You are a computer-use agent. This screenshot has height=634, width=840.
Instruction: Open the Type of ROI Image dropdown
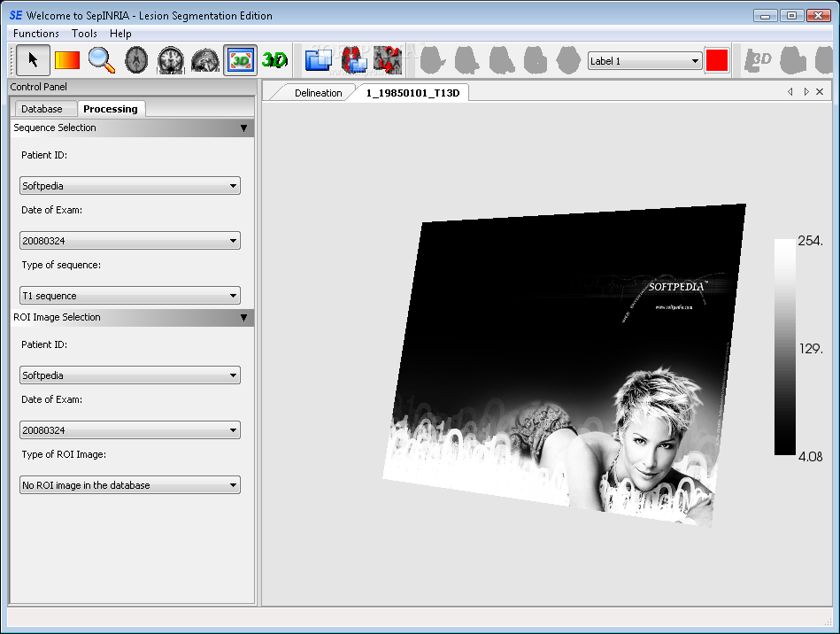[130, 485]
